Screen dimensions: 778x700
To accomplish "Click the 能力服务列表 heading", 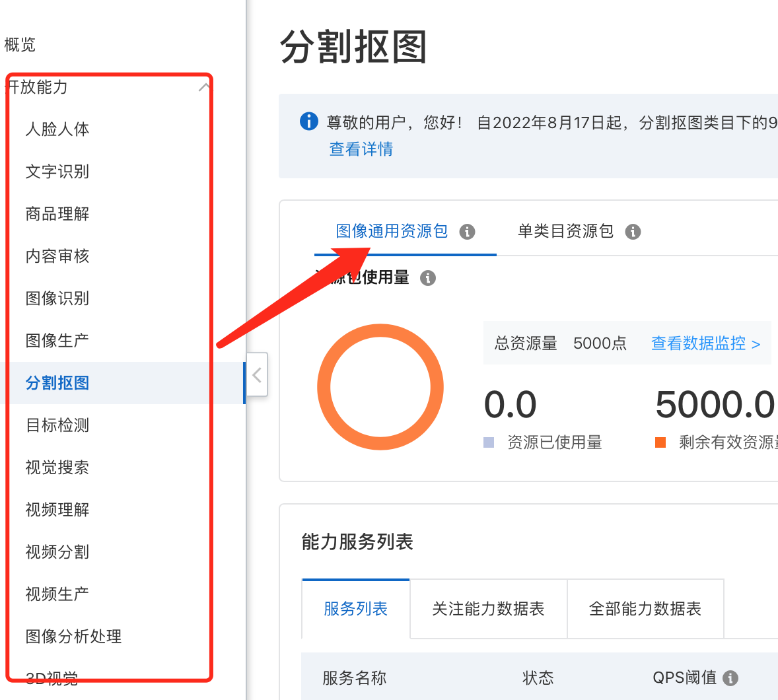I will click(x=357, y=542).
